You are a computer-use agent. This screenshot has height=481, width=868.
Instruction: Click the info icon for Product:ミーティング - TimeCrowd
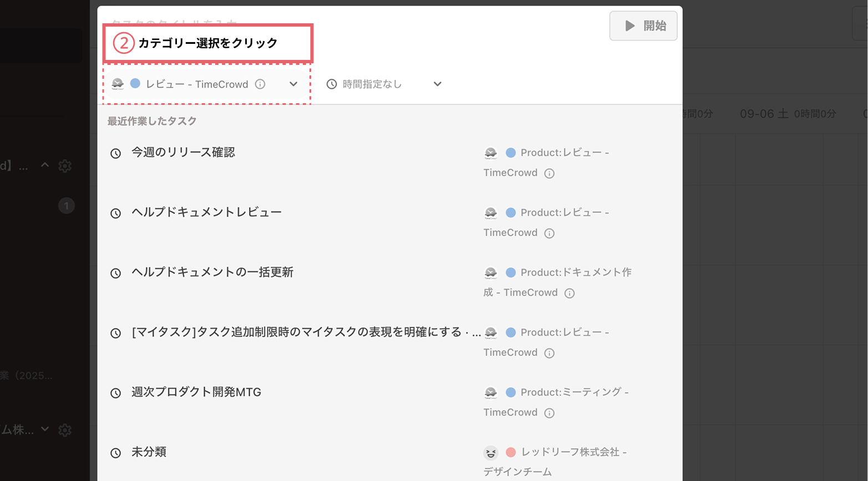click(x=549, y=412)
